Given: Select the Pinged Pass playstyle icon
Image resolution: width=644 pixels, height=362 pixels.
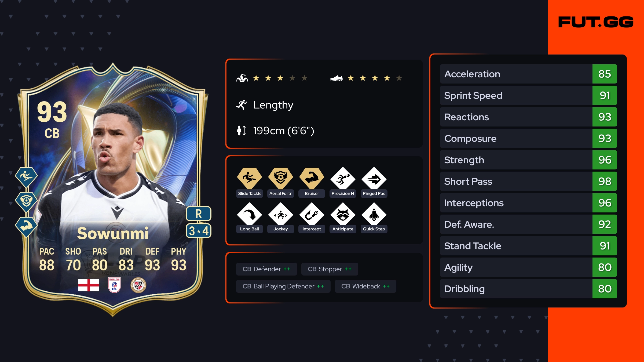Looking at the screenshot, I should tap(374, 178).
